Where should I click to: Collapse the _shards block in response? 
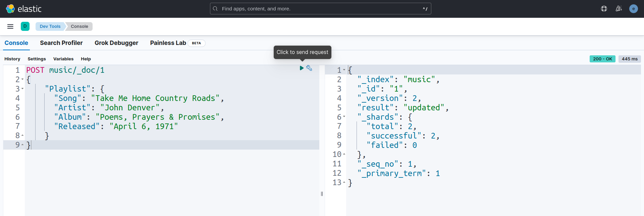pyautogui.click(x=344, y=117)
